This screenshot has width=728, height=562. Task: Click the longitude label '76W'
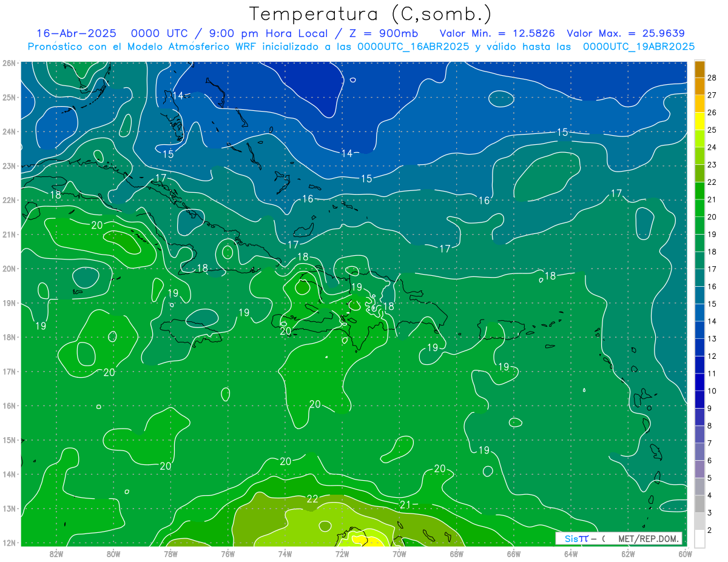click(227, 554)
